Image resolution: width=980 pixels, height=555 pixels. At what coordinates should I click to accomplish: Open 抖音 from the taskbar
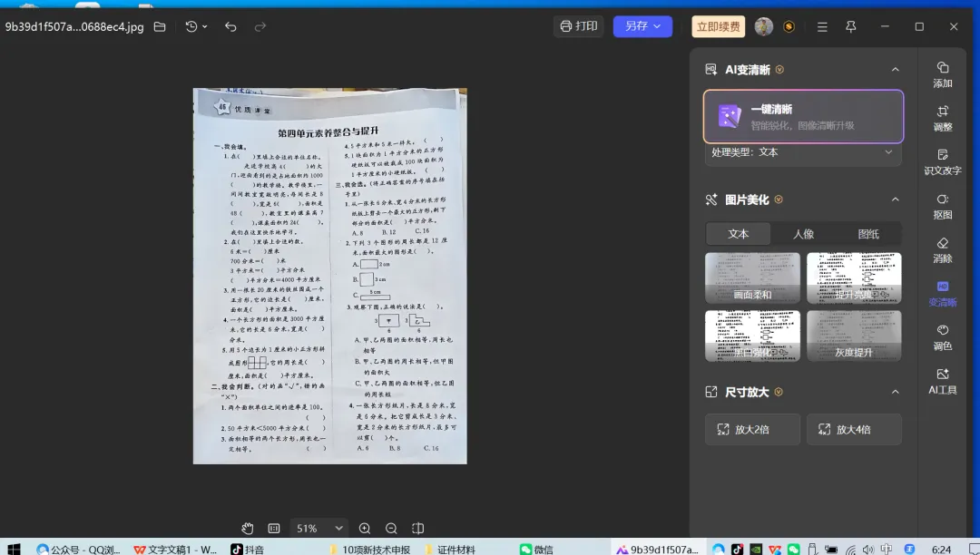[x=247, y=549]
